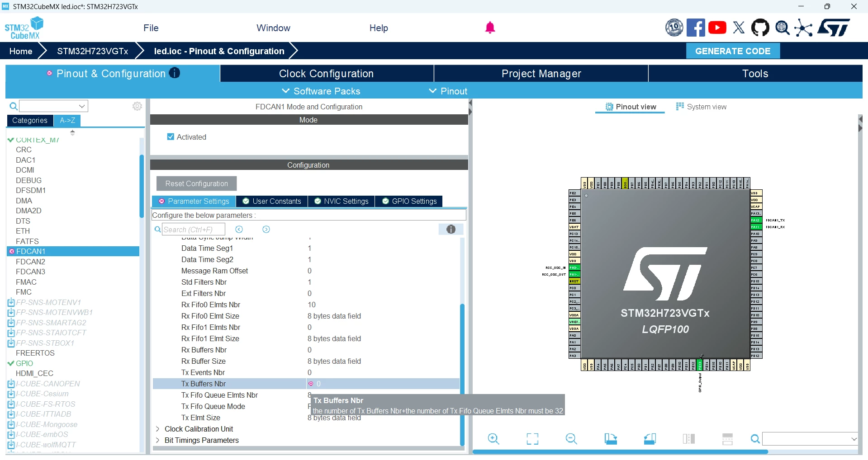Click the Rx Fifo0 Elmts Nbr value 10

pos(312,305)
